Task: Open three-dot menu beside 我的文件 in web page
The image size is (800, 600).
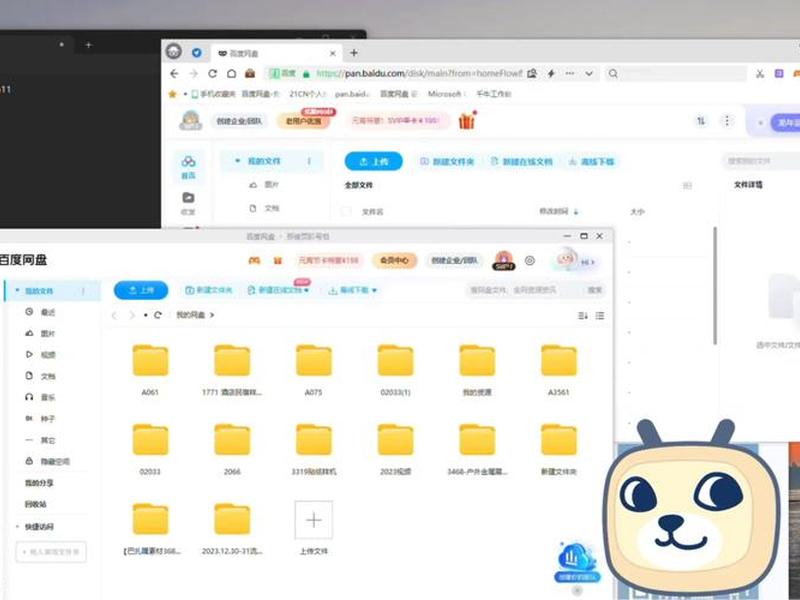Action: click(309, 161)
